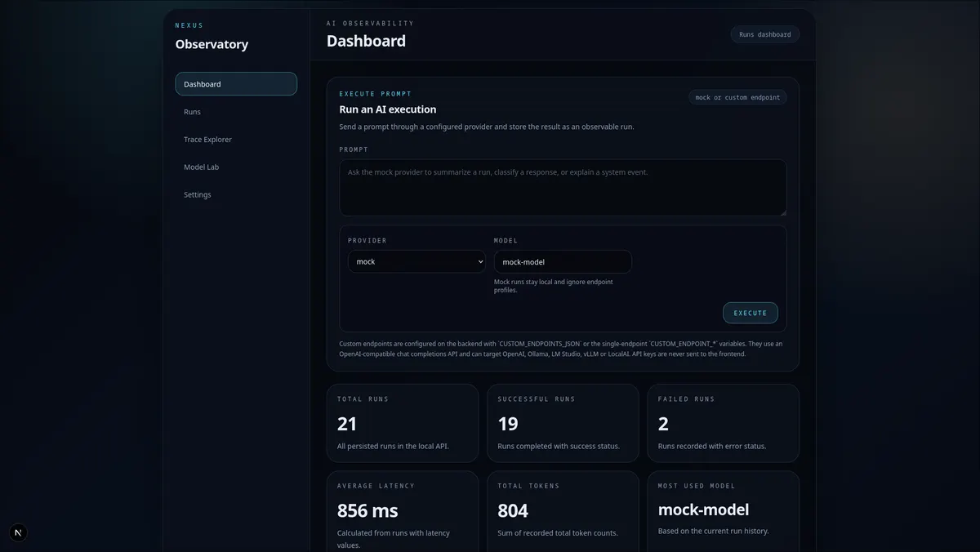Click the 856 ms average latency value
Viewport: 980px width, 552px height.
point(367,510)
